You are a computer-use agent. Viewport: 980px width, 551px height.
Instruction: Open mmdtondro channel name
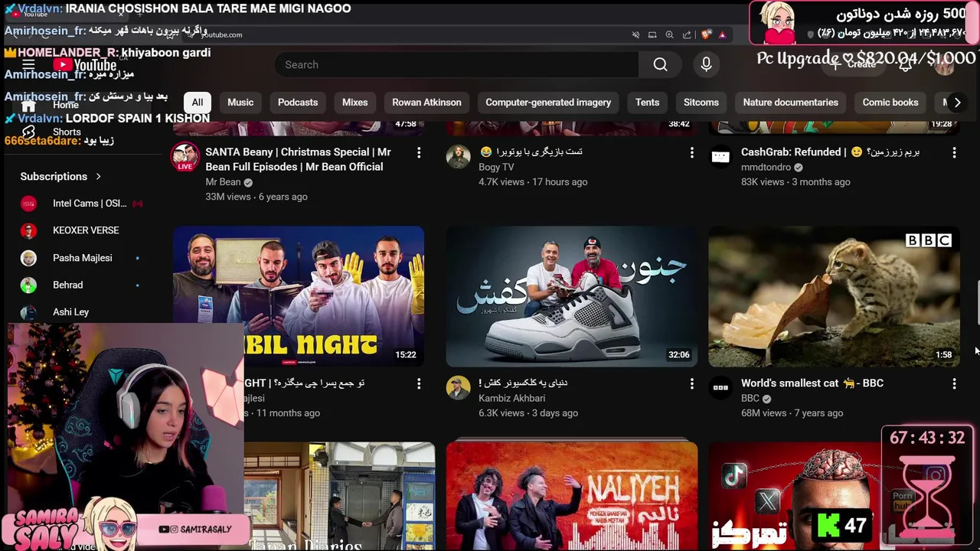pyautogui.click(x=766, y=167)
